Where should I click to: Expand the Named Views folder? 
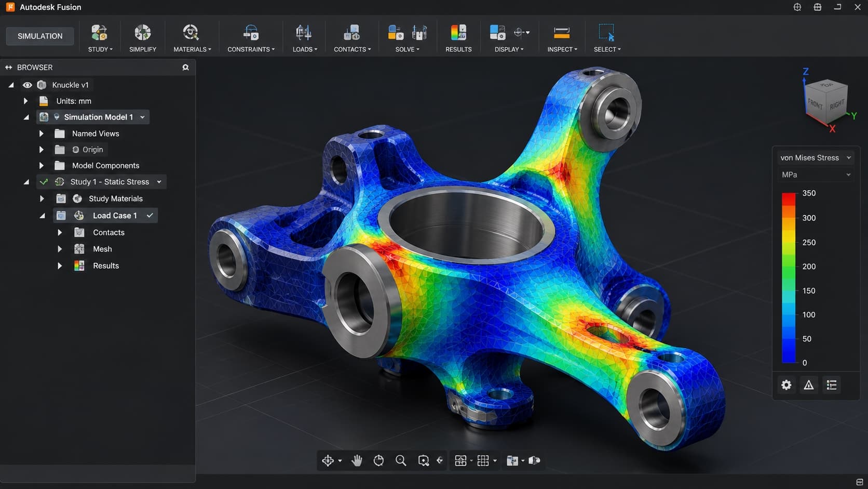tap(42, 134)
